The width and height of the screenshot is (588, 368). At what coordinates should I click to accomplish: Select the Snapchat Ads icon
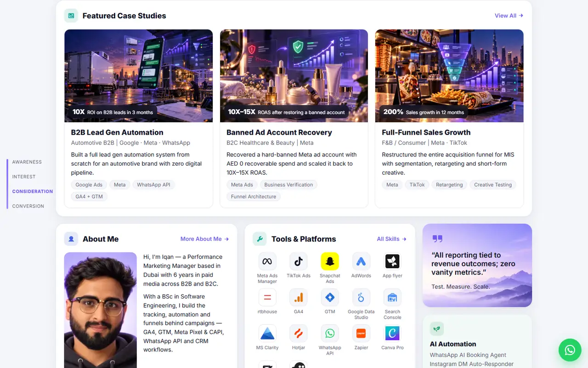330,261
